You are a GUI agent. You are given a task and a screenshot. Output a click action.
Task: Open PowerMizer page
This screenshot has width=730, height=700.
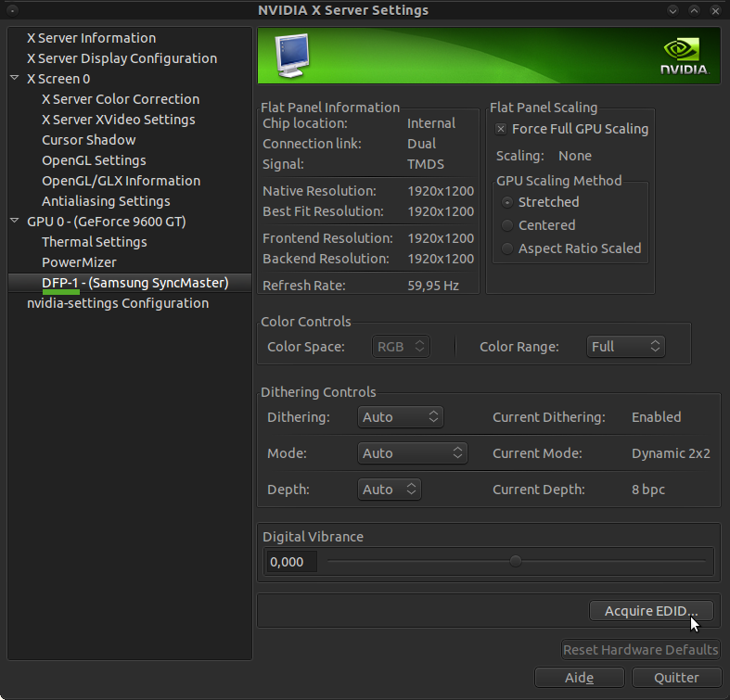coord(79,262)
